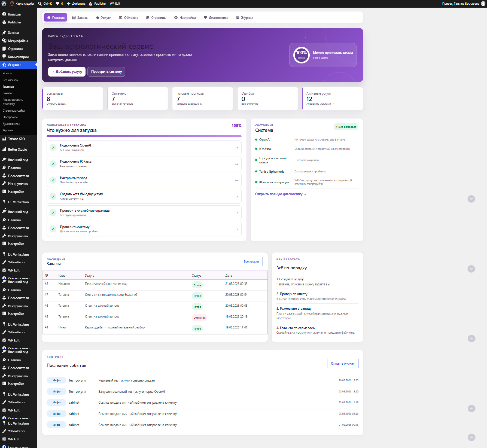Follow the Открыть заказы link
This screenshot has width=487, height=448.
(58, 104)
